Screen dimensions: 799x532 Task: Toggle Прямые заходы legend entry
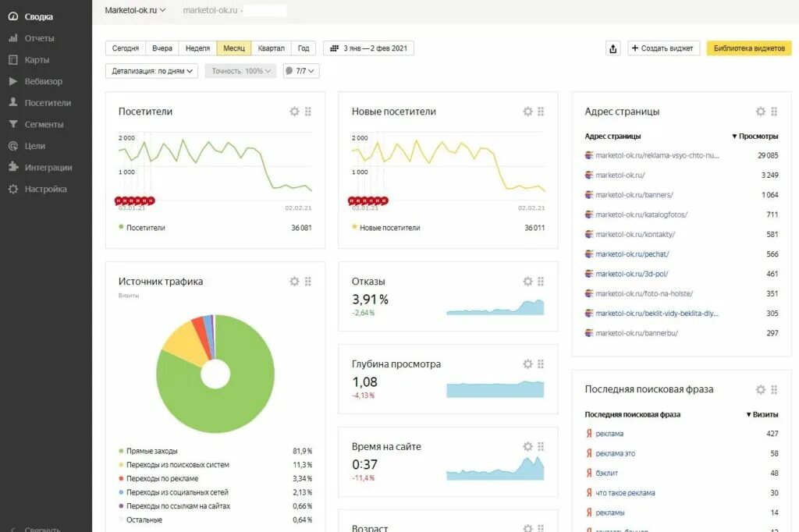148,451
